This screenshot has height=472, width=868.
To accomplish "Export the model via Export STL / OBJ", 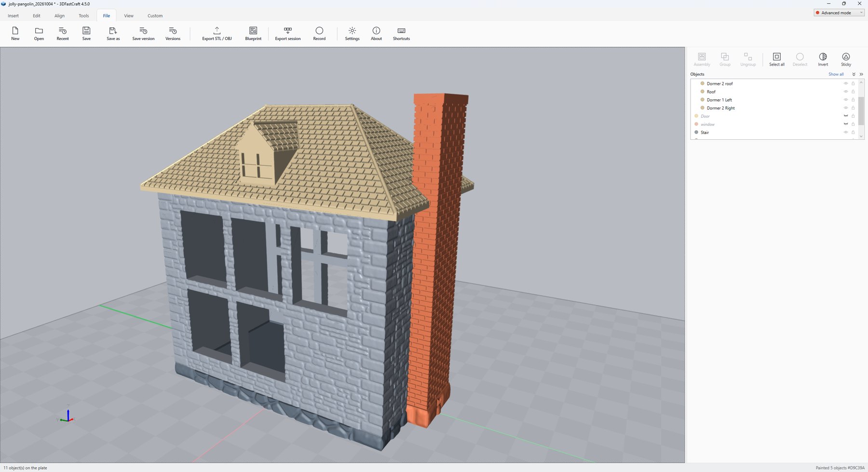I will pyautogui.click(x=217, y=33).
